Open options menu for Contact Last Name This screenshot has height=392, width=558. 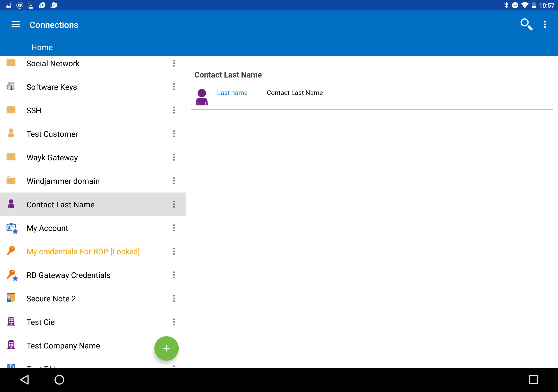174,204
